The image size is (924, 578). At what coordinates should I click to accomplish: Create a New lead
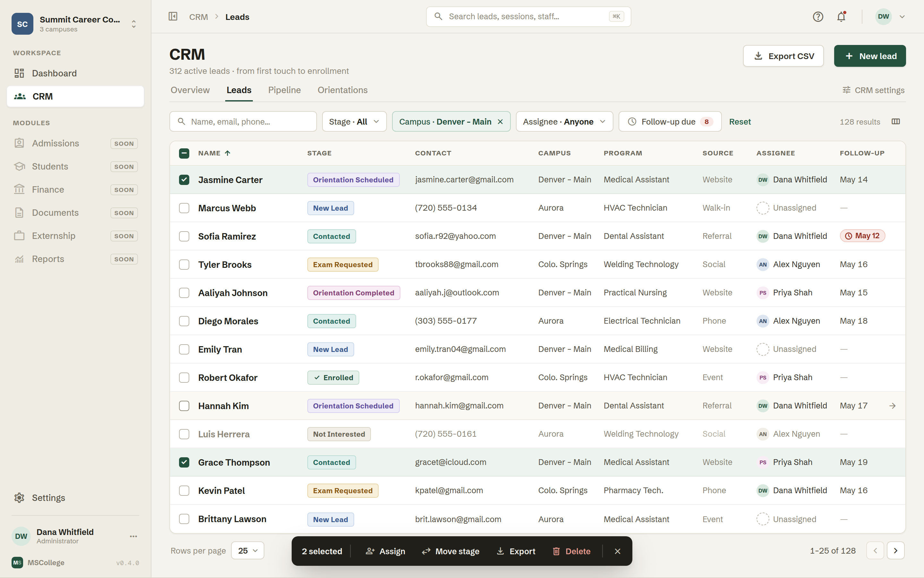(870, 56)
